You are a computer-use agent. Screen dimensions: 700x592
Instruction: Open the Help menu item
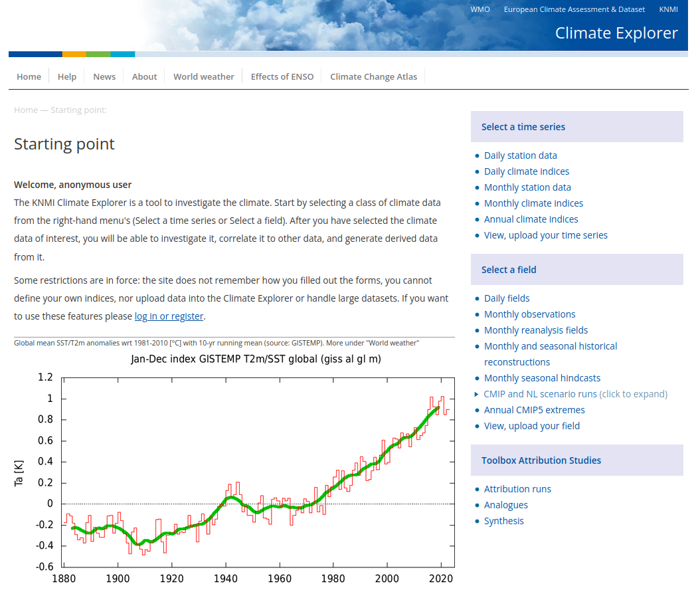67,77
